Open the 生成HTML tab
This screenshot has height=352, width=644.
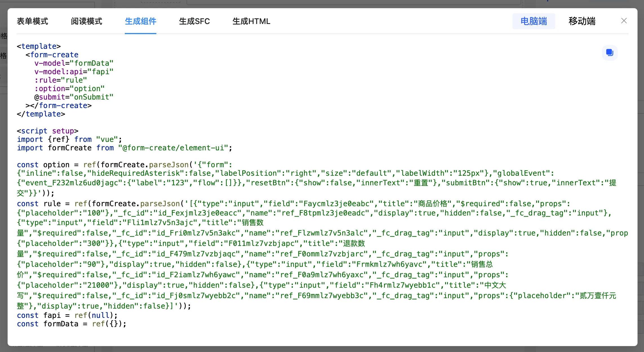coord(251,21)
